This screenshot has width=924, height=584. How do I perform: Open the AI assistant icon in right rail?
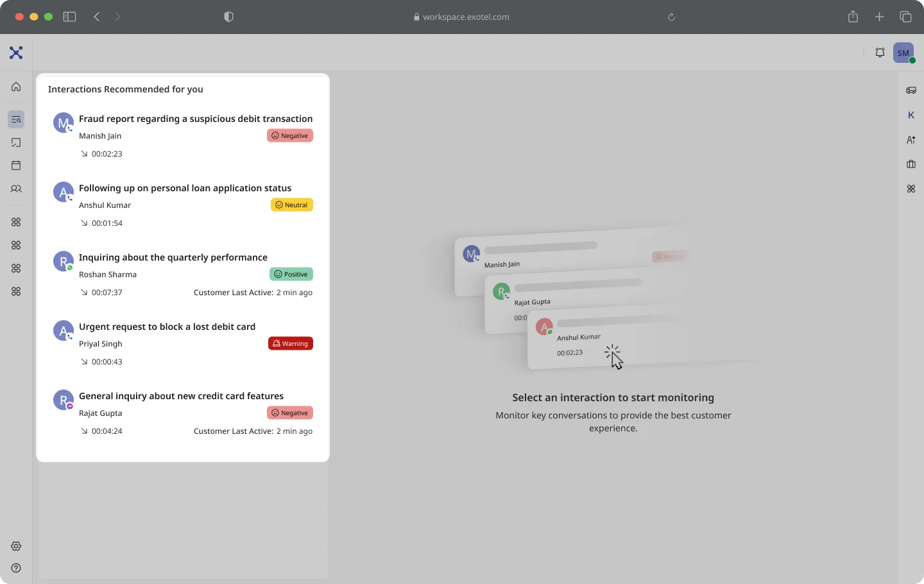click(x=911, y=140)
